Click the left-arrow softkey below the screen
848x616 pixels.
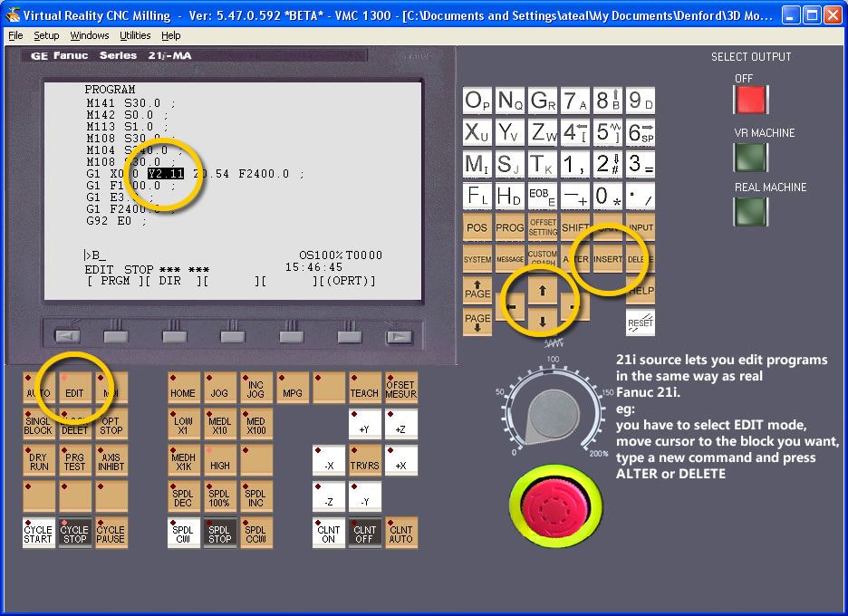[68, 336]
